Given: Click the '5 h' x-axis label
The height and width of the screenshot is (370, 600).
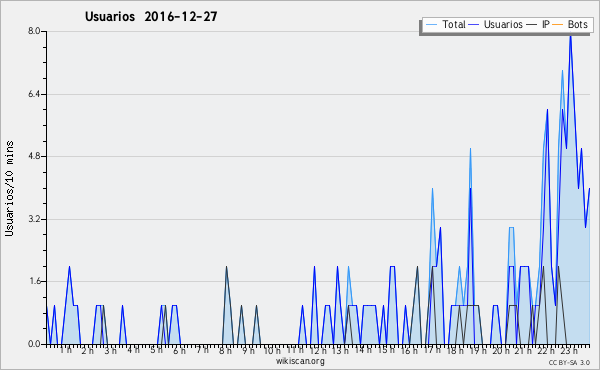Looking at the screenshot, I should (x=156, y=350).
